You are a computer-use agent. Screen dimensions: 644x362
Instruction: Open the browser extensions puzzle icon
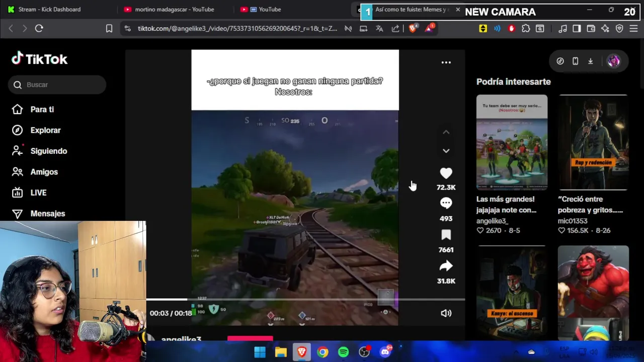coord(526,29)
